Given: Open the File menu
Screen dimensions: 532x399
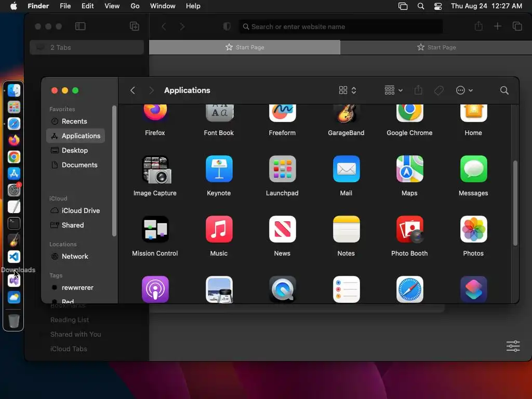Looking at the screenshot, I should (65, 6).
